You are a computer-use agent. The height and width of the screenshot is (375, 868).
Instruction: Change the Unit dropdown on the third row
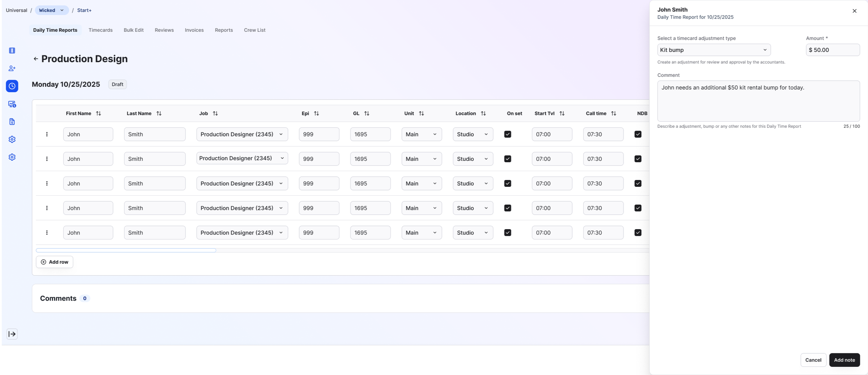421,183
